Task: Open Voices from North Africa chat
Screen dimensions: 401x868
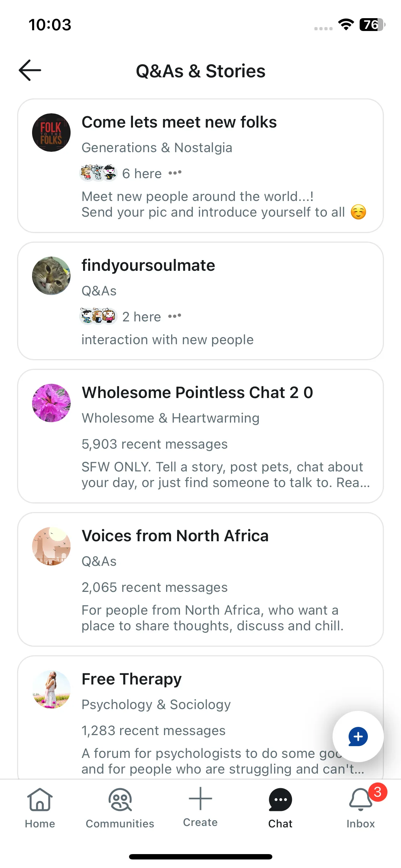Action: point(201,579)
